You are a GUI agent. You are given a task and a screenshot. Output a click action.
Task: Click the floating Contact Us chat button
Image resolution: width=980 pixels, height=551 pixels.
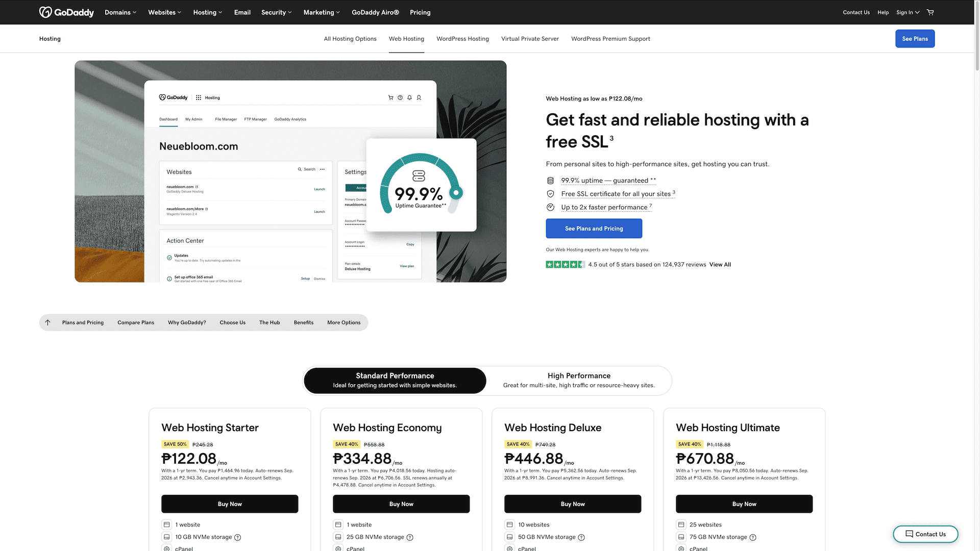click(925, 534)
